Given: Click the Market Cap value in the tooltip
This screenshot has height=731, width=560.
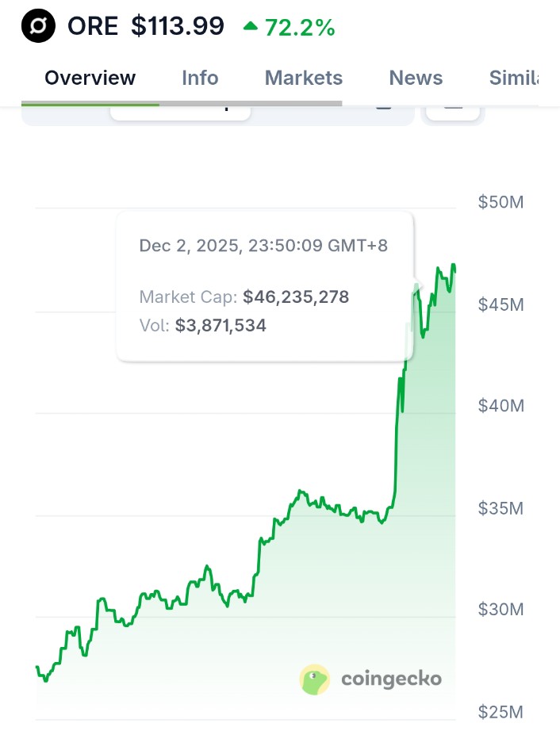Looking at the screenshot, I should [x=296, y=297].
